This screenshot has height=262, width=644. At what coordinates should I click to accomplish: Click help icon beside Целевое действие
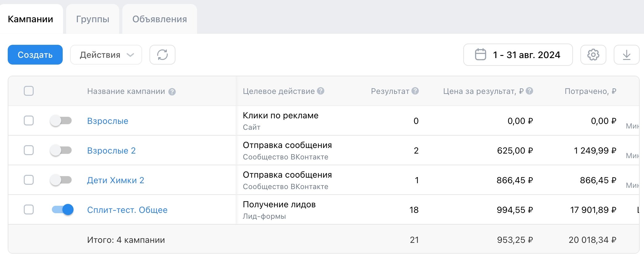(x=321, y=91)
